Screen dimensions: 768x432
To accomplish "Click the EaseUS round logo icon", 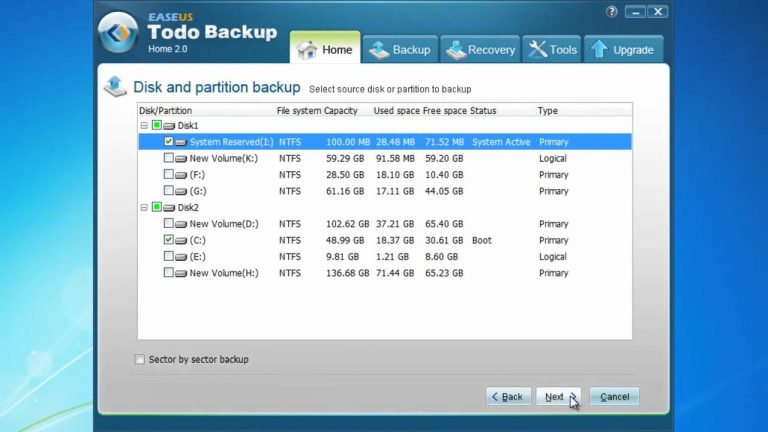I will tap(118, 33).
